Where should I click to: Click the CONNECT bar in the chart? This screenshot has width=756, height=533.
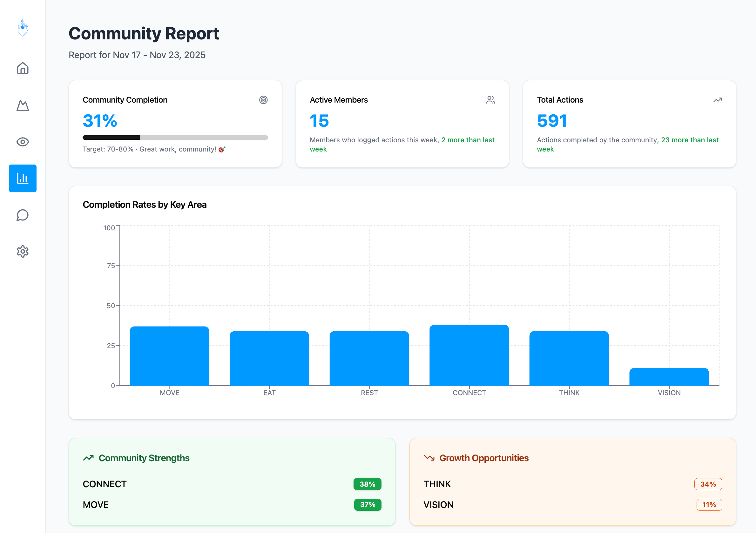tap(469, 355)
